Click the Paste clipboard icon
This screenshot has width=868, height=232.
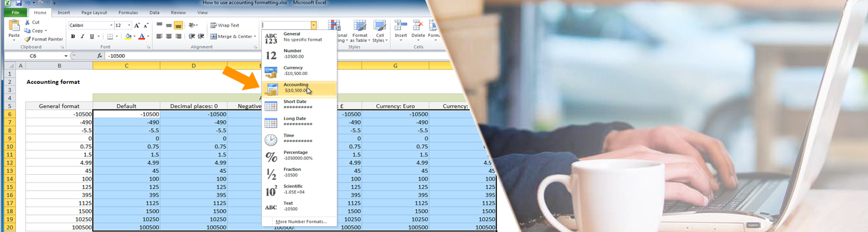[13, 25]
